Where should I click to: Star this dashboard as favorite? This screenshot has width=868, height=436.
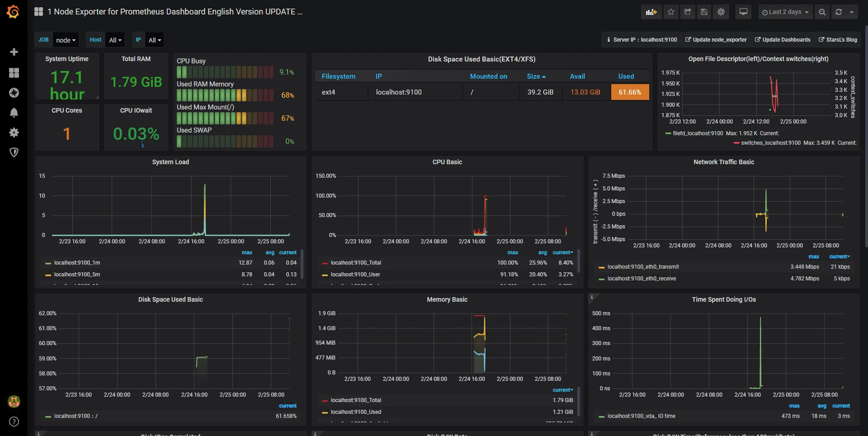[671, 12]
